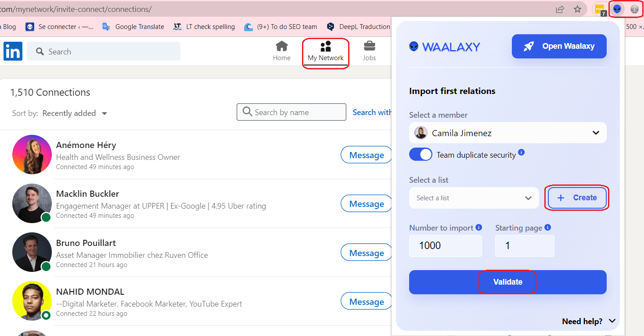Screen dimensions: 644x336
Task: Open the Select a list dropdown
Action: (x=474, y=198)
